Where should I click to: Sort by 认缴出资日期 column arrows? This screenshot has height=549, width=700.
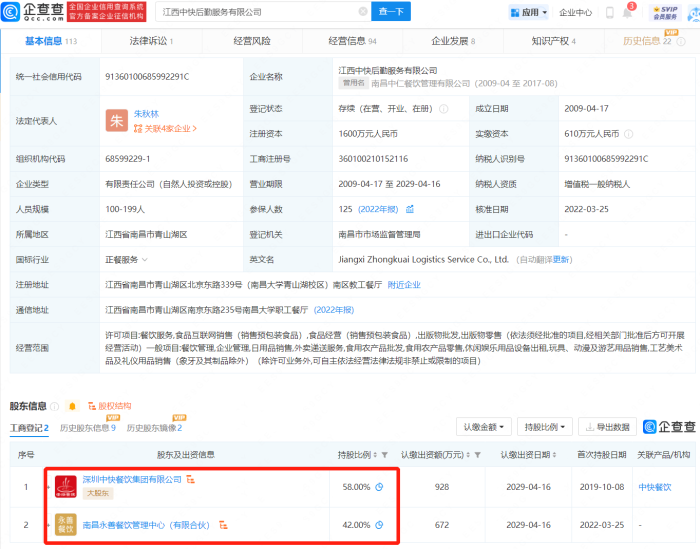click(554, 455)
